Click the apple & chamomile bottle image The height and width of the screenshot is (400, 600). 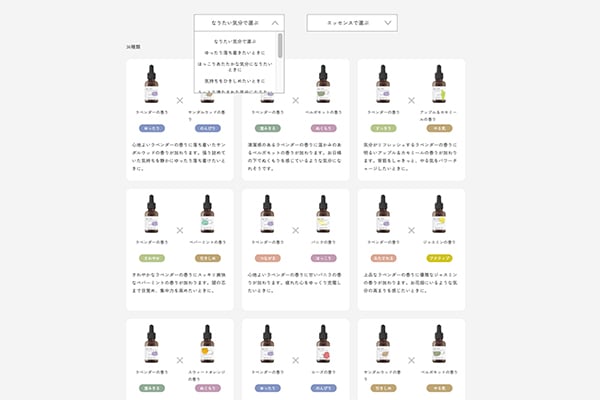(x=438, y=84)
